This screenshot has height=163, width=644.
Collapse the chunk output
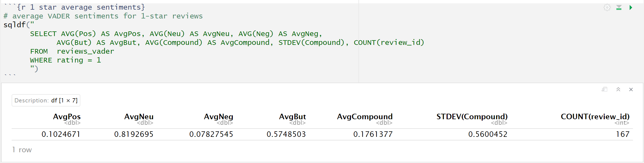point(618,89)
